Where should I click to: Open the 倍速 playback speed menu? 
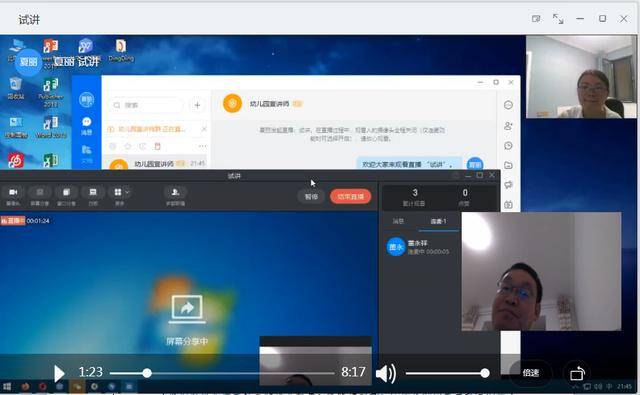pyautogui.click(x=531, y=373)
